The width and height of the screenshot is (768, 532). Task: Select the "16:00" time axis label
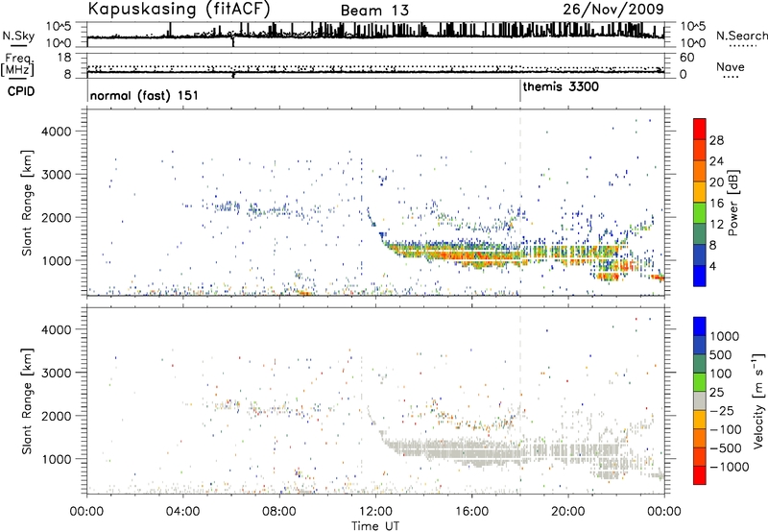click(471, 512)
